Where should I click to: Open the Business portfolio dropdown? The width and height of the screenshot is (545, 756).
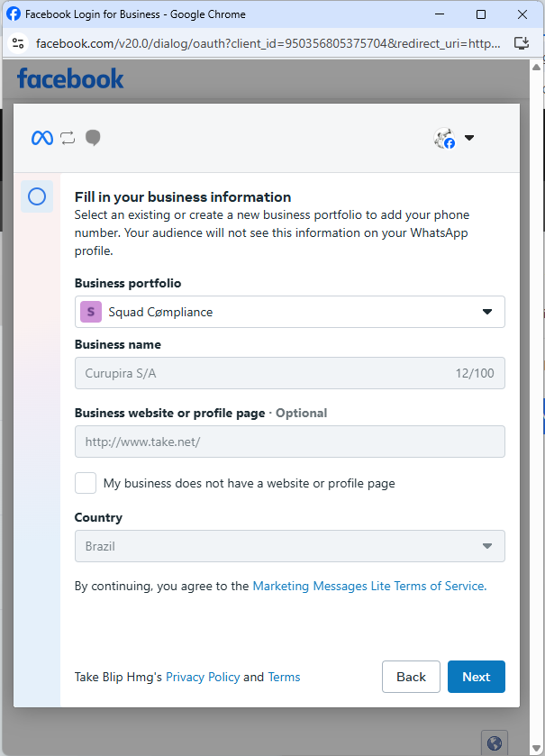[x=289, y=312]
